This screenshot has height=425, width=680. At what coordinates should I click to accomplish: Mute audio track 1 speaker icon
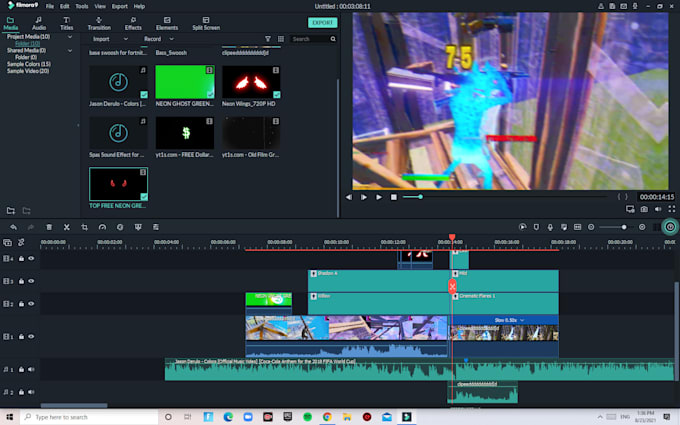coord(31,369)
